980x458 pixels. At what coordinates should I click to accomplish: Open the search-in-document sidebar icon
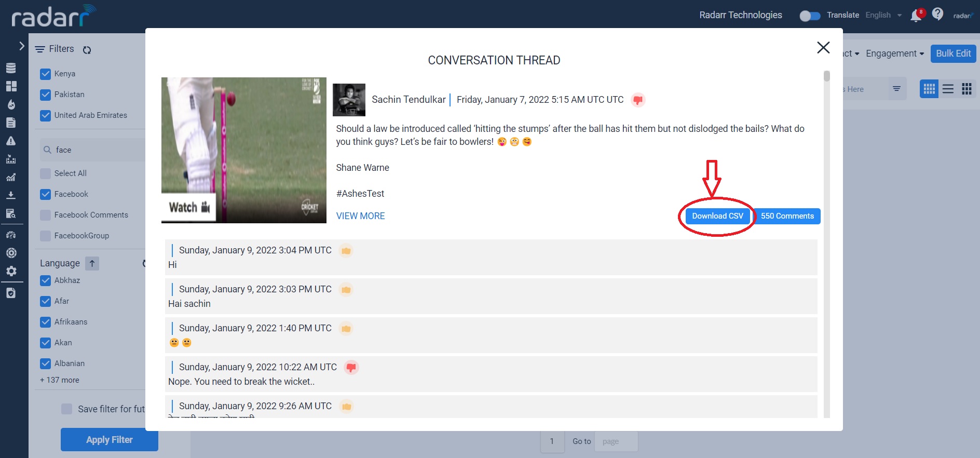pyautogui.click(x=11, y=213)
